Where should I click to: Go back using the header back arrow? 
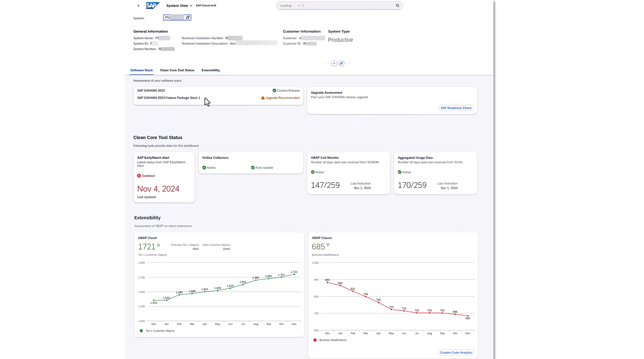(x=138, y=6)
